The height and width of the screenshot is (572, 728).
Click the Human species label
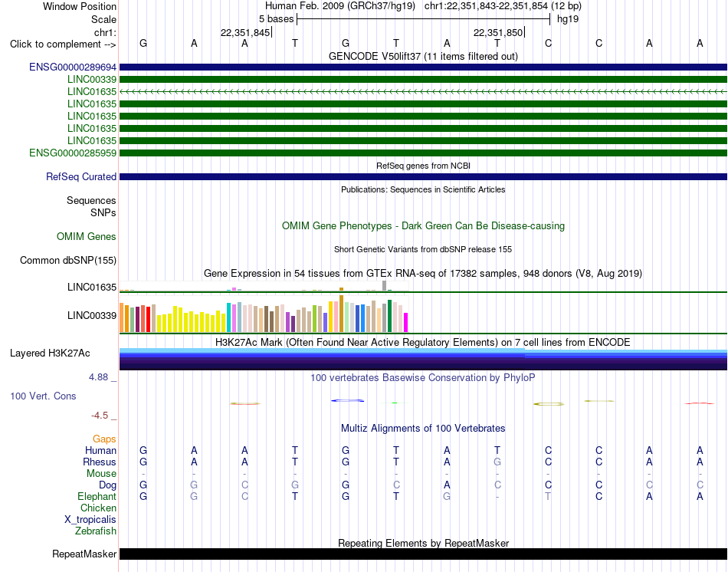pos(100,450)
